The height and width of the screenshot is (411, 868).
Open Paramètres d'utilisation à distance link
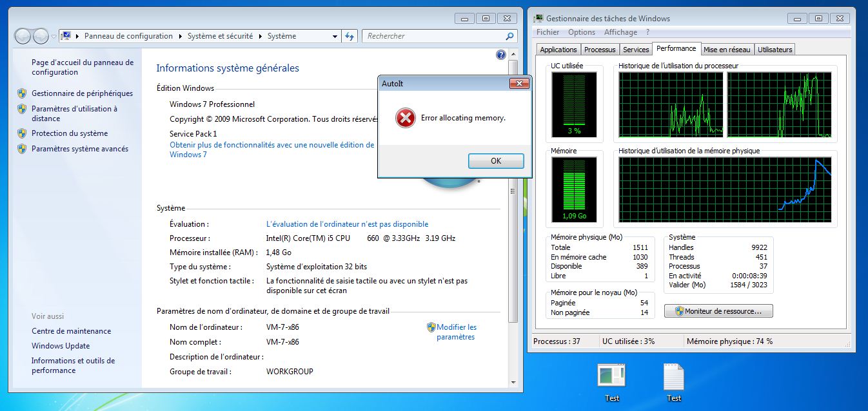point(74,113)
